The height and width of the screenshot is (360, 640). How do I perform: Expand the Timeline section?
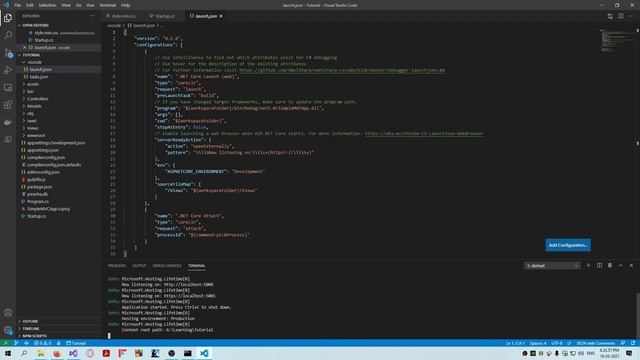[59, 329]
